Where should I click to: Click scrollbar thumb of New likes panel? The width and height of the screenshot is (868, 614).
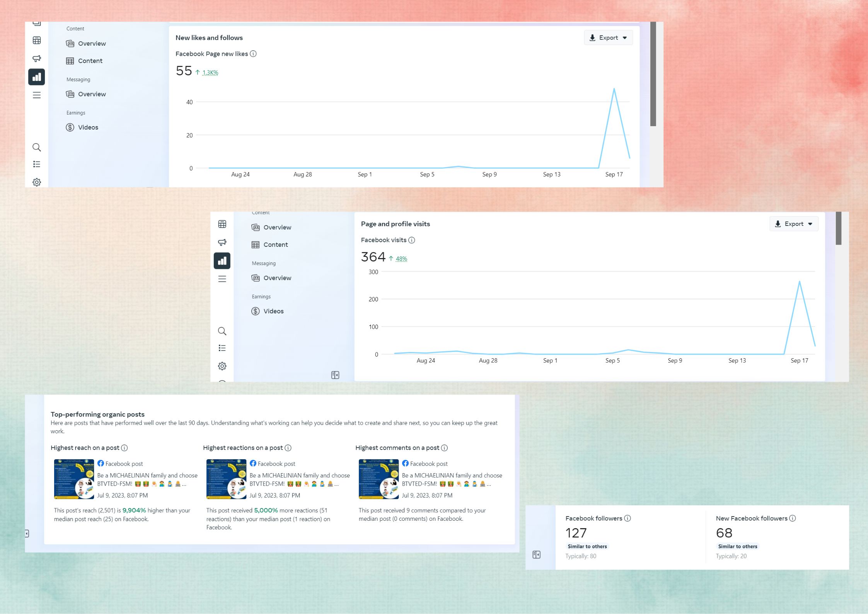coord(653,74)
